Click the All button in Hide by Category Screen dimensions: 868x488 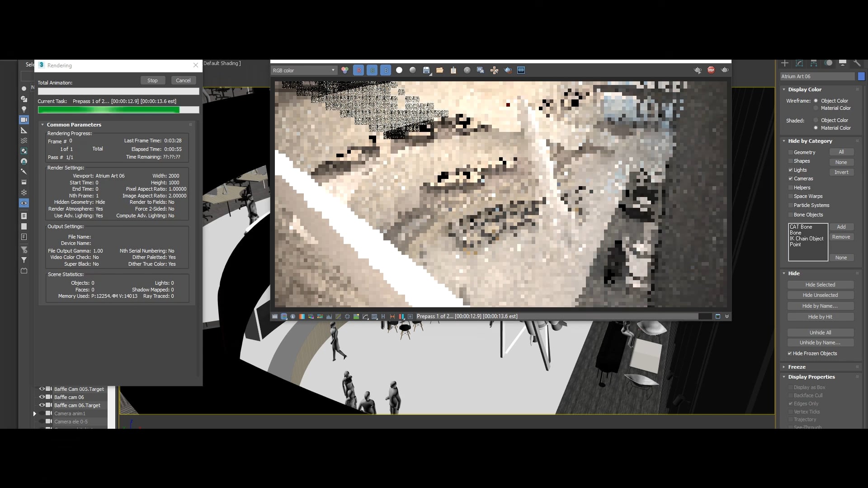(x=841, y=152)
